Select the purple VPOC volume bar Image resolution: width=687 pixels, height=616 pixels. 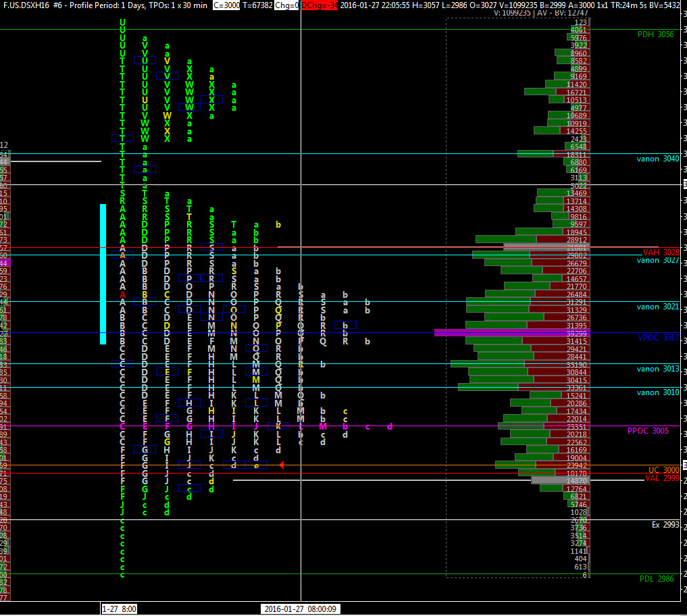pyautogui.click(x=512, y=333)
